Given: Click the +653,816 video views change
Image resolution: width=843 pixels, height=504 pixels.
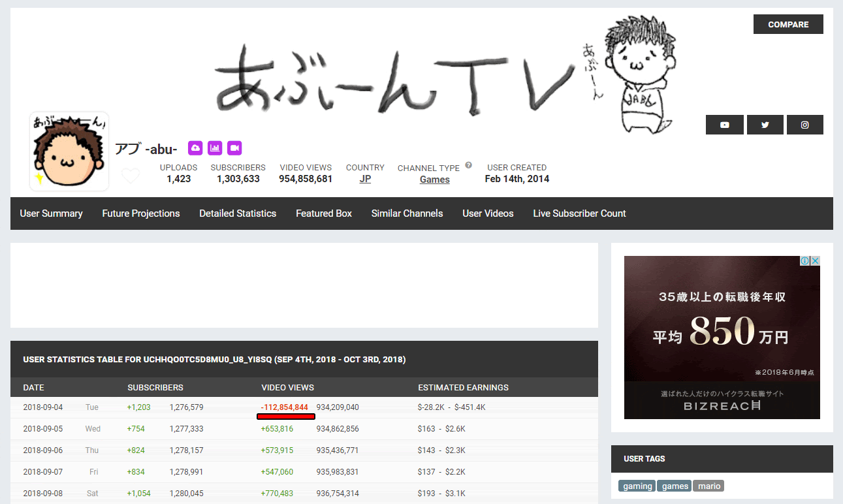Looking at the screenshot, I should pos(277,429).
